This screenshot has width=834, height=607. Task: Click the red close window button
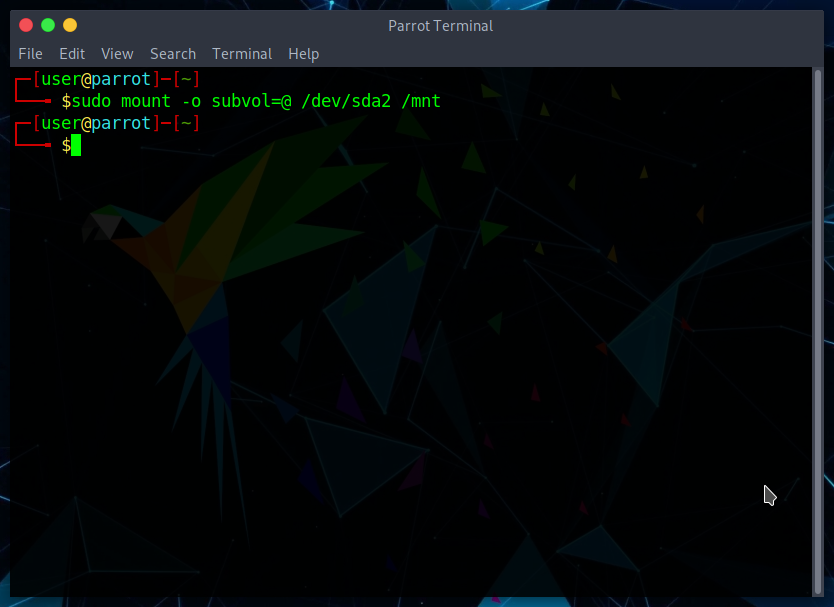tap(26, 25)
